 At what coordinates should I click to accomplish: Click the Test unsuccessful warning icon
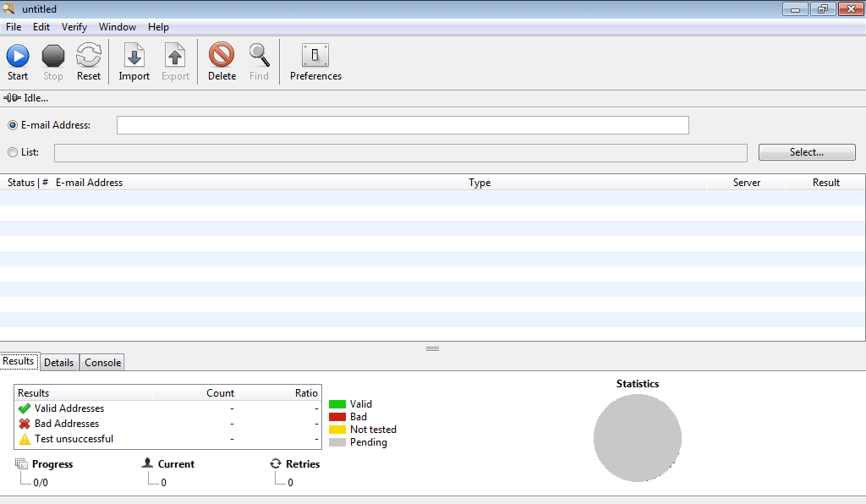tap(25, 439)
